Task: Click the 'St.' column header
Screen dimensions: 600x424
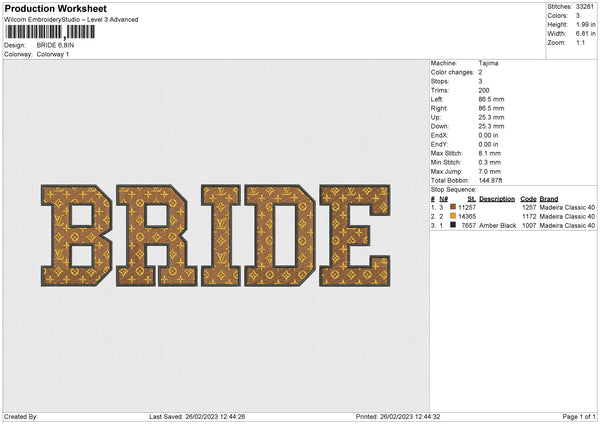Action: (472, 199)
